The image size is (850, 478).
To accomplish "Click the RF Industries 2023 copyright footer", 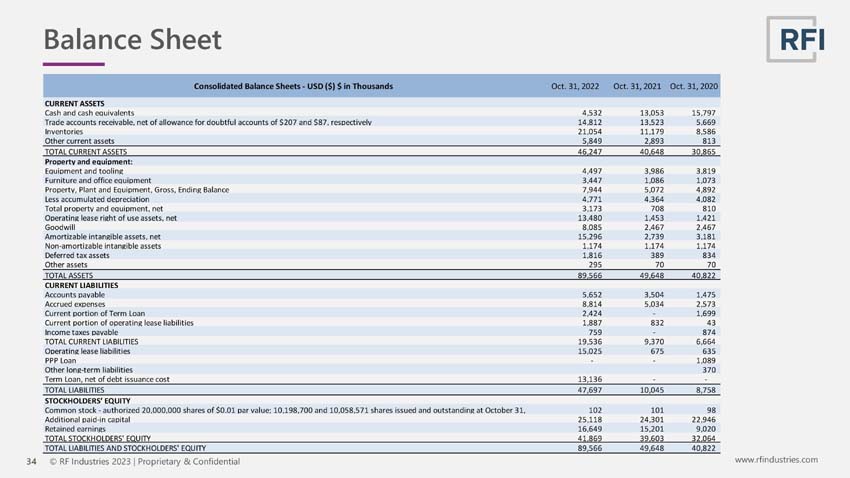I will click(145, 462).
